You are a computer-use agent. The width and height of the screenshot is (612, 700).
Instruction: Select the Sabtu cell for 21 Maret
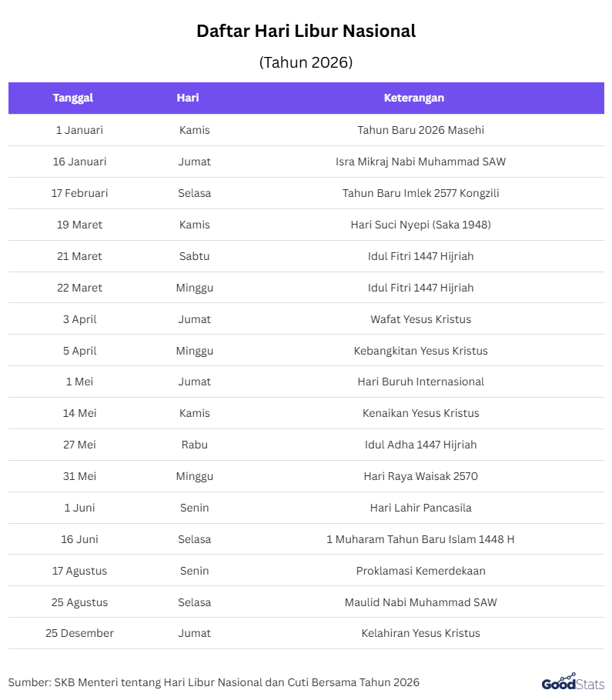point(194,256)
